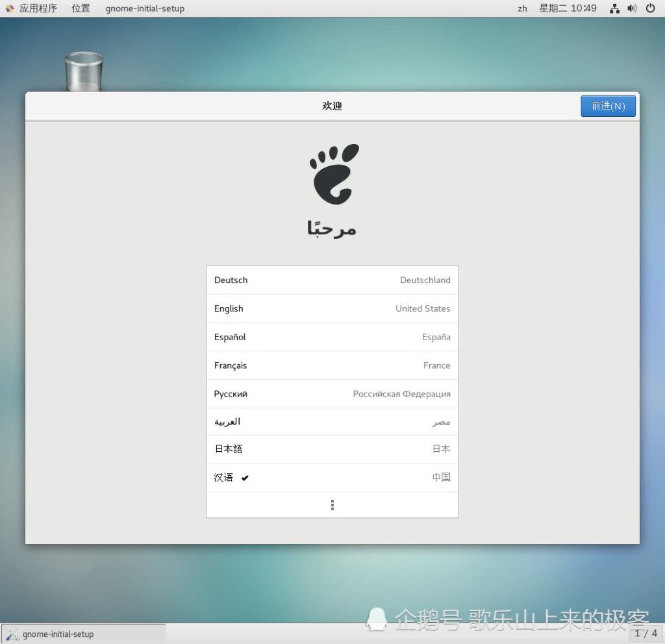
Task: Open gnome-initial-setup menu in top bar
Action: pos(145,8)
